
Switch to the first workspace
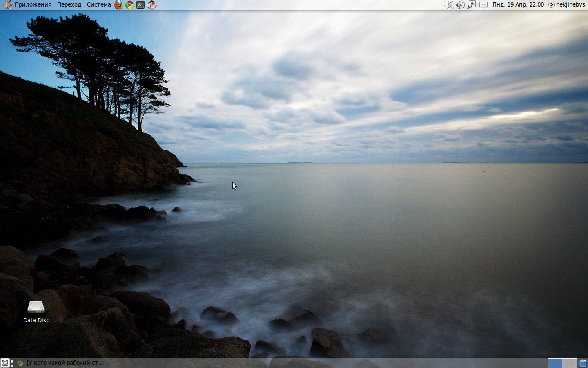pyautogui.click(x=555, y=363)
